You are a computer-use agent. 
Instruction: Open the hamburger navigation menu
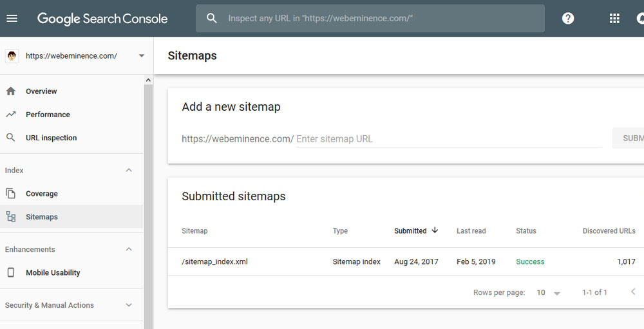[x=12, y=19]
